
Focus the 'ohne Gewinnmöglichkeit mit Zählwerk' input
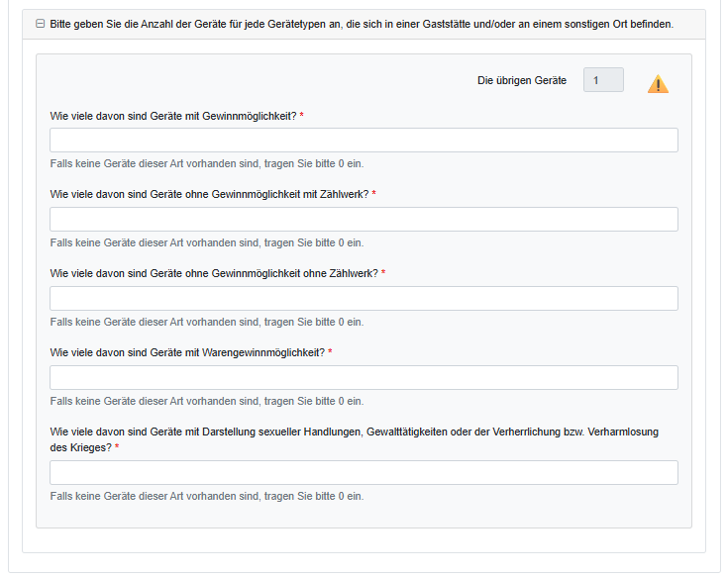pyautogui.click(x=364, y=219)
